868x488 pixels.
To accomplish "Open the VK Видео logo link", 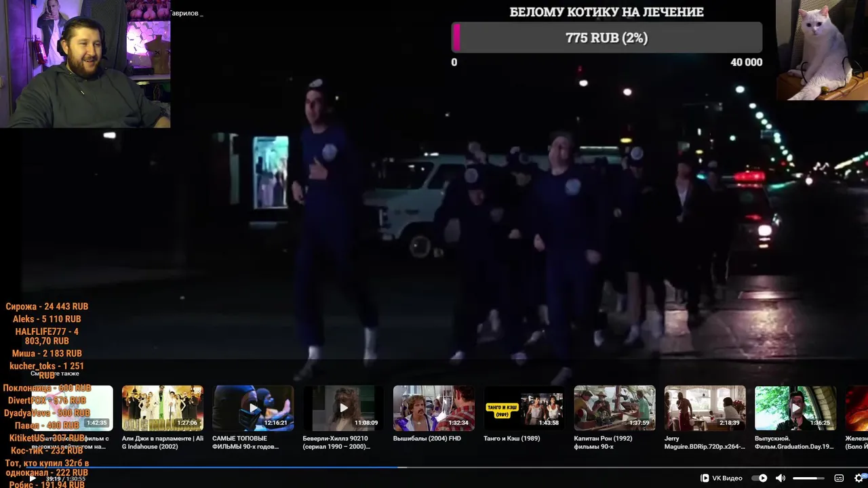I will (722, 478).
